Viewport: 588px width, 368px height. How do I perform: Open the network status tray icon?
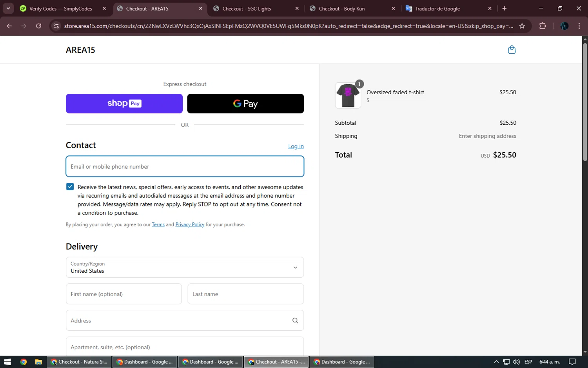(x=506, y=362)
